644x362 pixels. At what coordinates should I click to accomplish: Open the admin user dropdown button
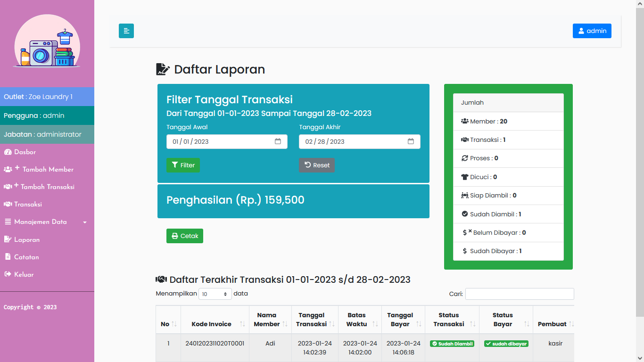click(x=592, y=31)
